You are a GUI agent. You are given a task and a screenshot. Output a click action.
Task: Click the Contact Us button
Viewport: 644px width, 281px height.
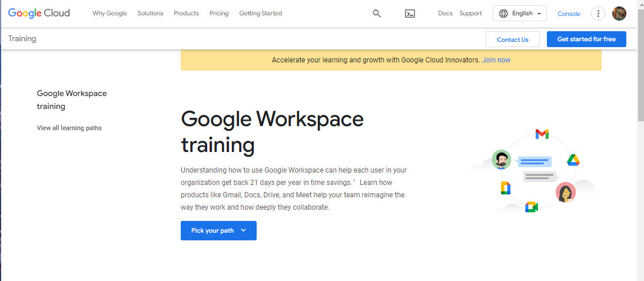(513, 39)
